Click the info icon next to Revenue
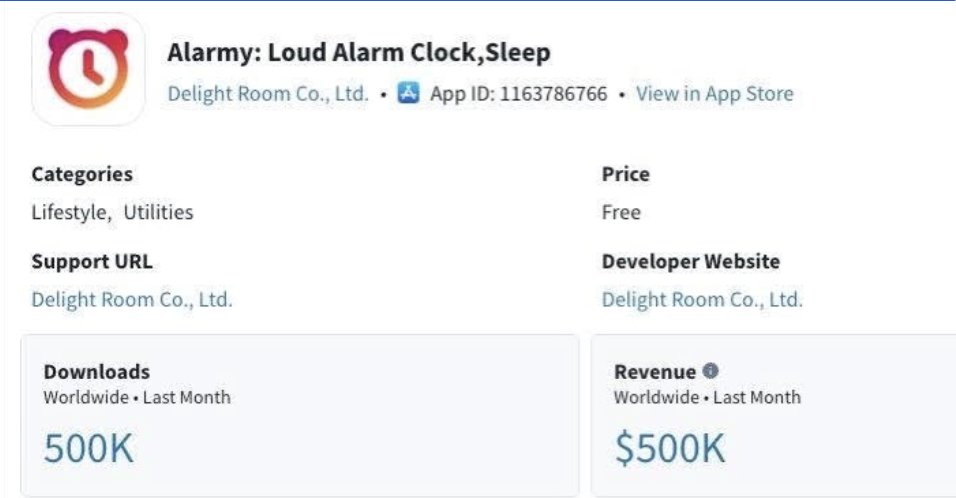Viewport: 956px width, 498px height. point(710,371)
